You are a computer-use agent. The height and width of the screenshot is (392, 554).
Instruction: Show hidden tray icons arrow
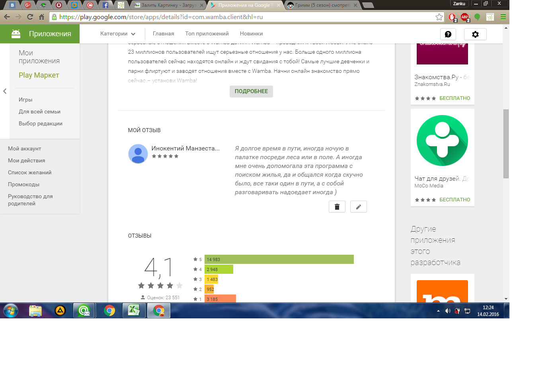(x=438, y=311)
